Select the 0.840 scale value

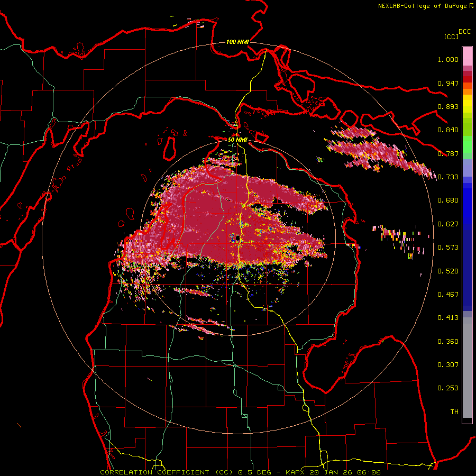click(x=448, y=130)
